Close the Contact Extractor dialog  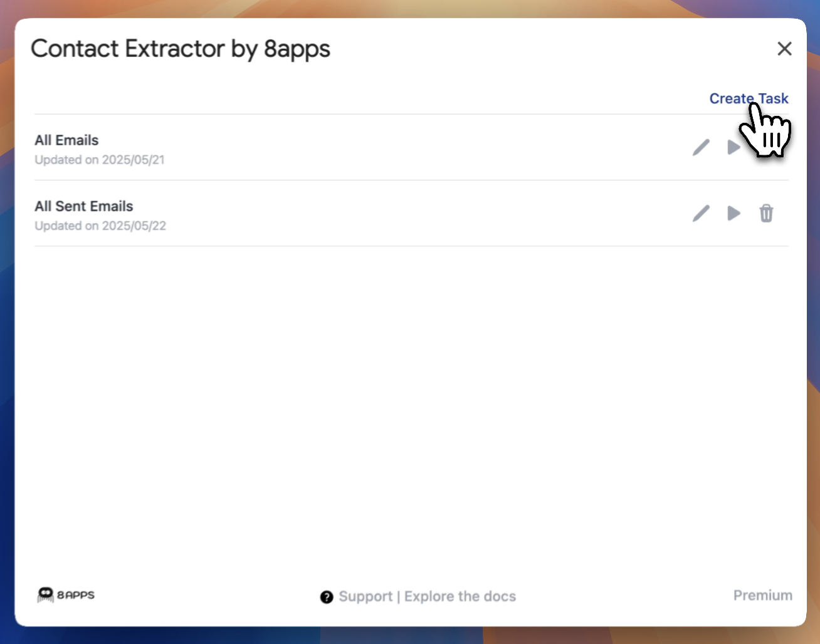(784, 48)
